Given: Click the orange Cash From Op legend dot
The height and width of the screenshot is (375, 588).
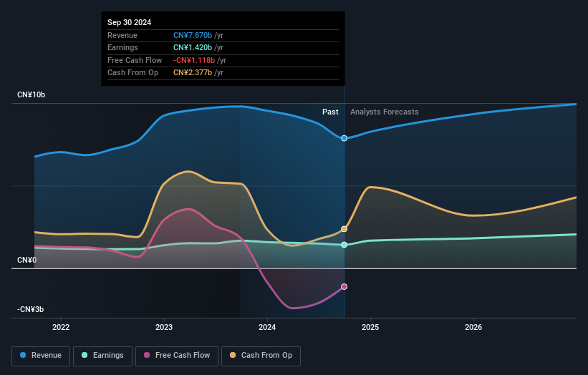Looking at the screenshot, I should click(x=233, y=355).
